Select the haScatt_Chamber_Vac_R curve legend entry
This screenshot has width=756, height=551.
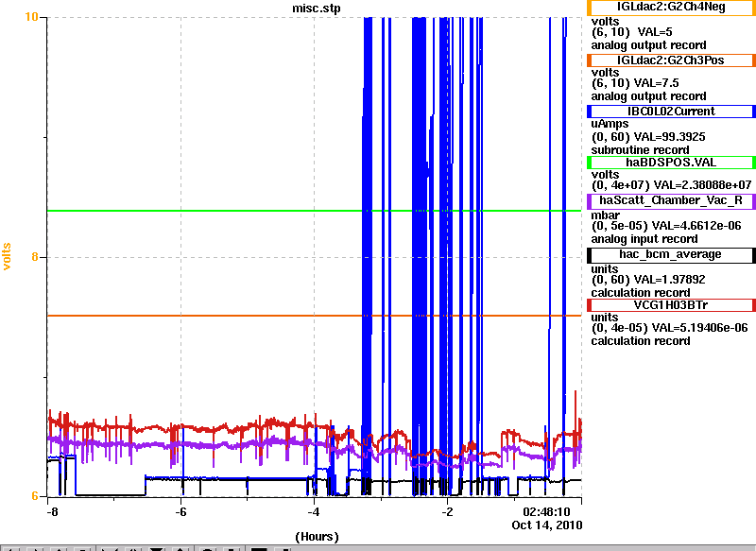[671, 201]
